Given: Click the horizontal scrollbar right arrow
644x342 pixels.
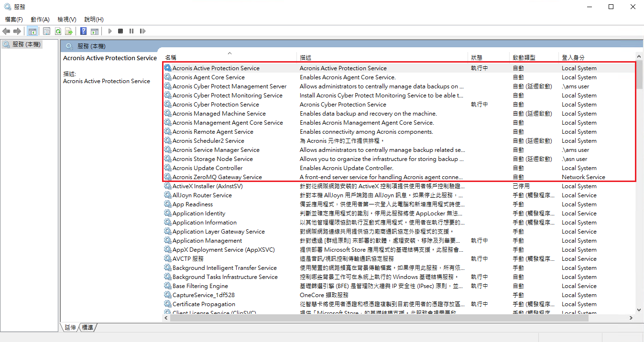Looking at the screenshot, I should (x=632, y=318).
